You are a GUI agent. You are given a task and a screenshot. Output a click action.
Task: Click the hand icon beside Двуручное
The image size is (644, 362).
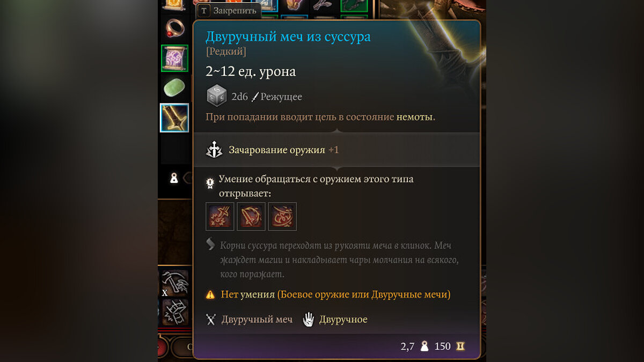click(308, 320)
